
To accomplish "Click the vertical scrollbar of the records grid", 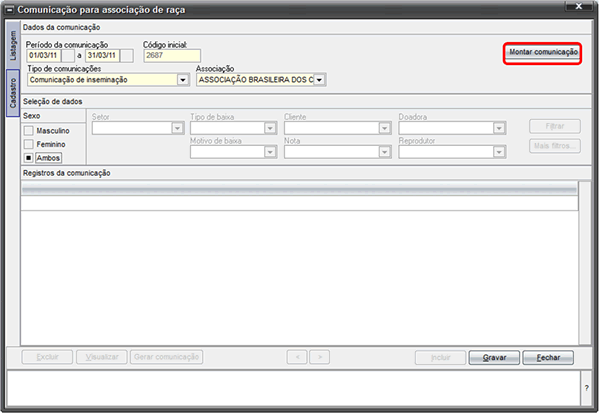I will [x=585, y=263].
